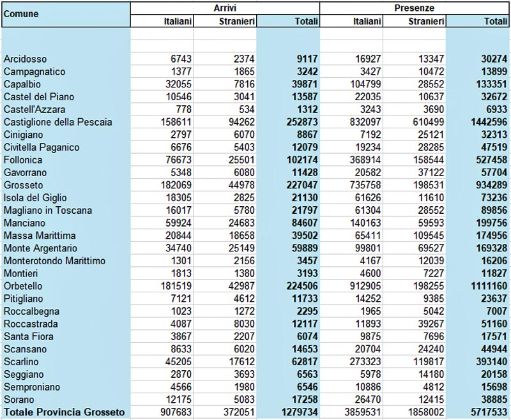Select Capalbio's total arrivals value 39871

click(304, 84)
